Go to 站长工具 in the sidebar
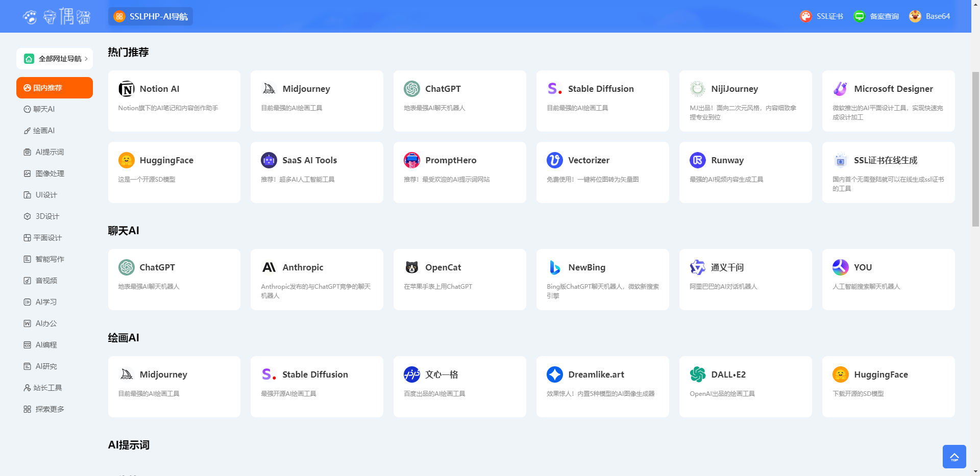Viewport: 980px width, 476px height. 55,388
